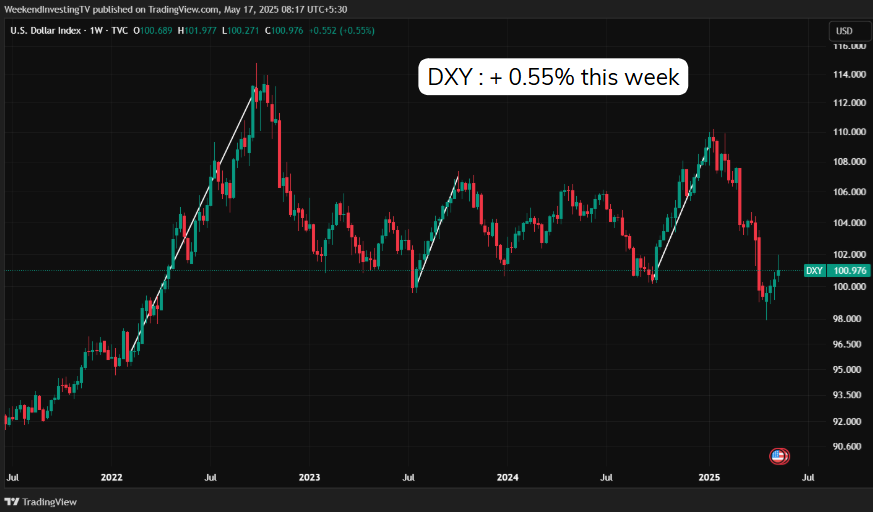Click the 90.600 price axis label
The height and width of the screenshot is (512, 873).
pyautogui.click(x=849, y=446)
